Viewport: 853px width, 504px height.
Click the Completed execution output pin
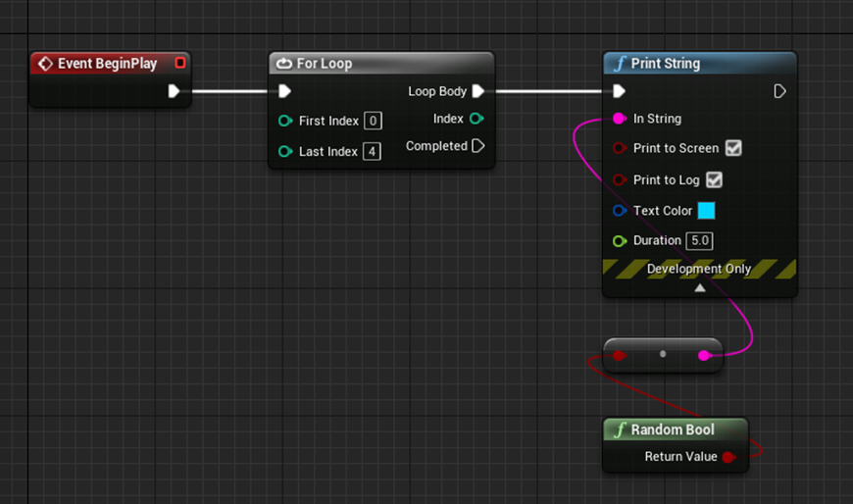tap(478, 146)
